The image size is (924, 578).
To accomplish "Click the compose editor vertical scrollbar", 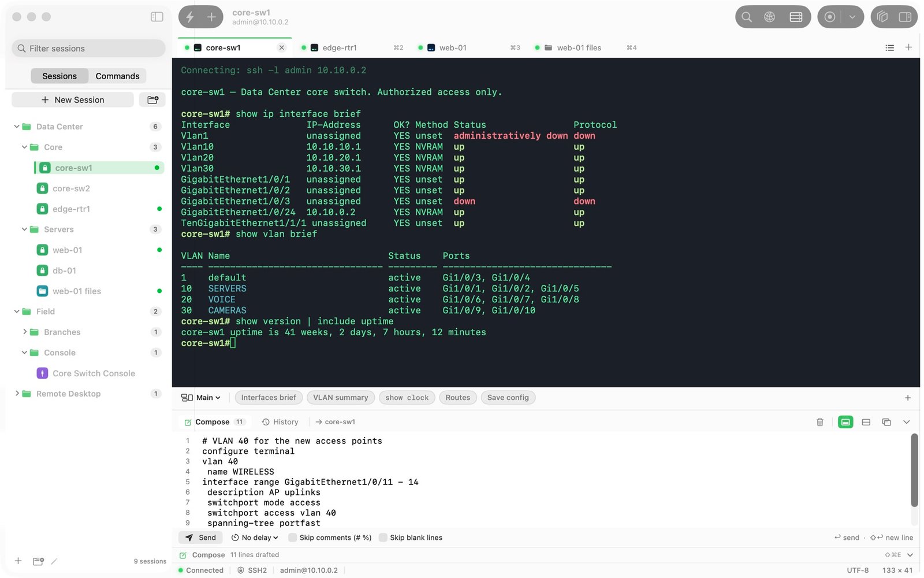I will click(914, 470).
